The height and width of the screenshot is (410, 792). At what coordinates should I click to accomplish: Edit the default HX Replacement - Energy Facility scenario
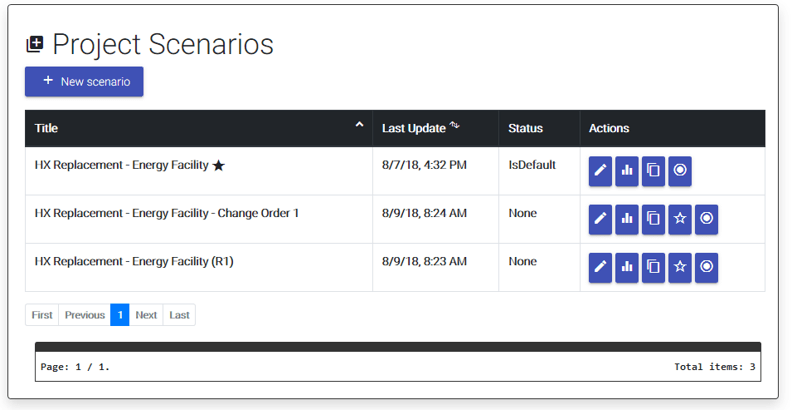(x=600, y=170)
